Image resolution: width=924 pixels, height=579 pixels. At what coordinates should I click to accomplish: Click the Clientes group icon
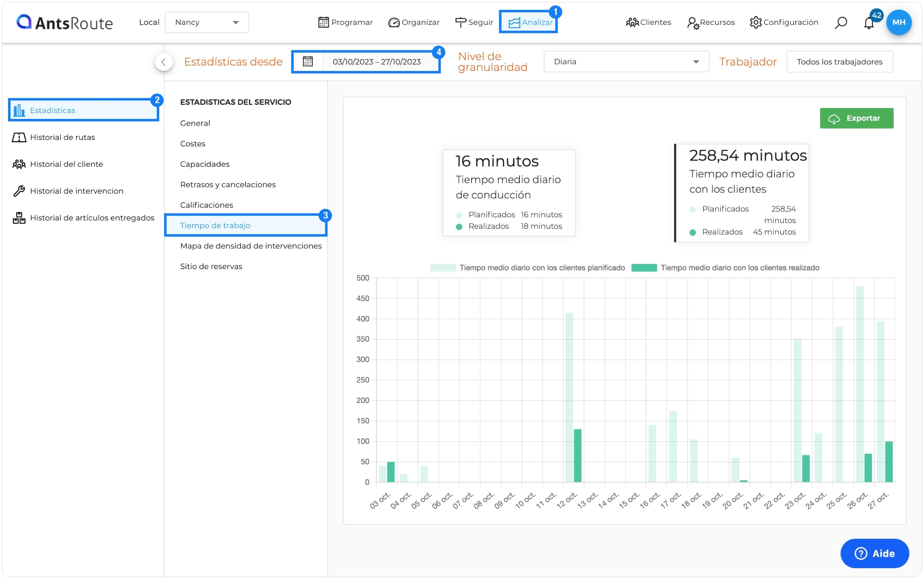[x=632, y=22]
